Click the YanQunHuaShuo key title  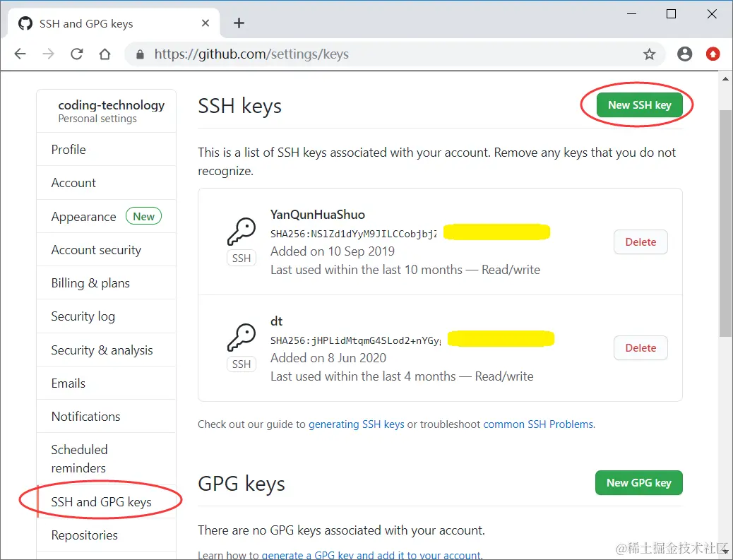pyautogui.click(x=317, y=215)
